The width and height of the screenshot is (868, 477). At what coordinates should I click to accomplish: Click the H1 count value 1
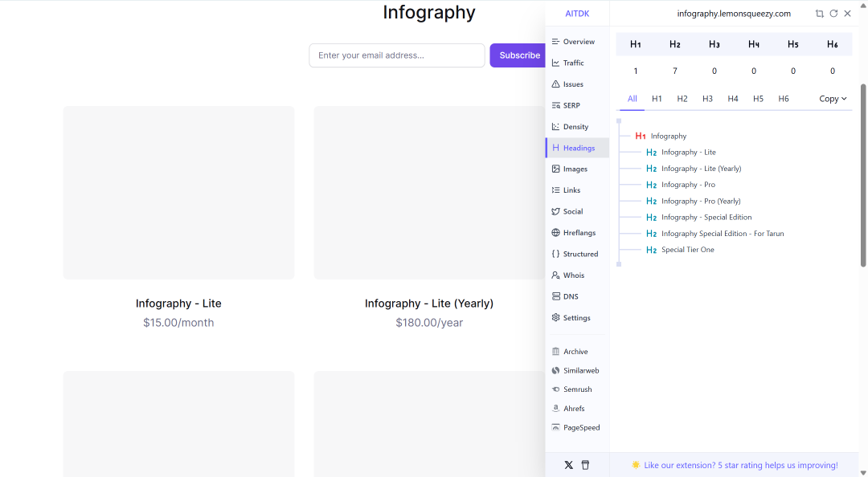[x=636, y=71]
